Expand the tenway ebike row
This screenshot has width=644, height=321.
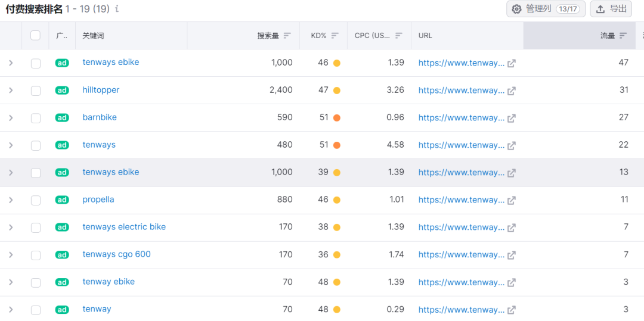pyautogui.click(x=11, y=282)
